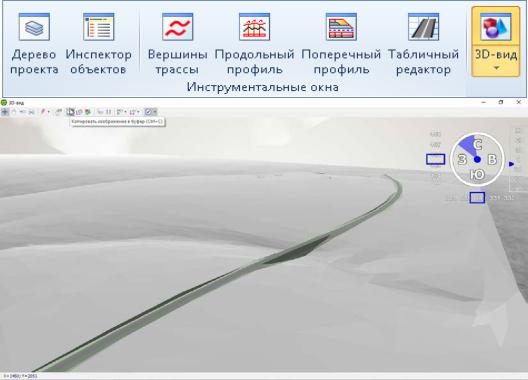
Task: Click the red pencil tool icon
Action: coord(43,112)
